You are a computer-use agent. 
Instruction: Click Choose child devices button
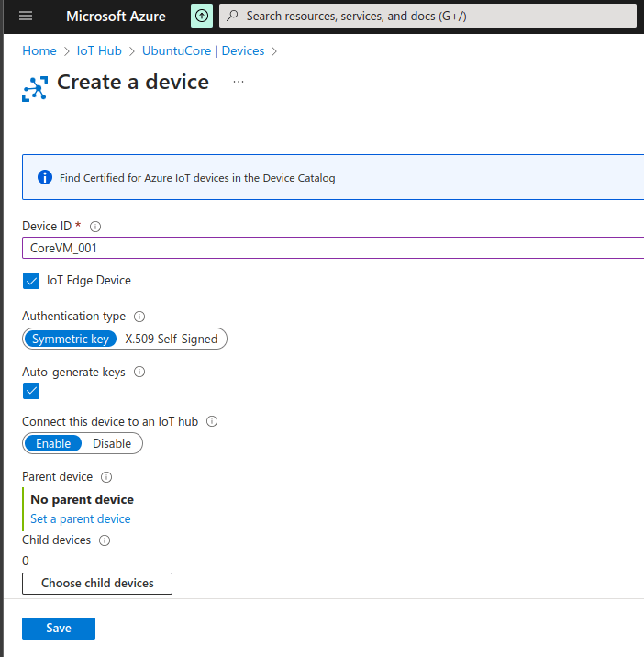tap(97, 584)
